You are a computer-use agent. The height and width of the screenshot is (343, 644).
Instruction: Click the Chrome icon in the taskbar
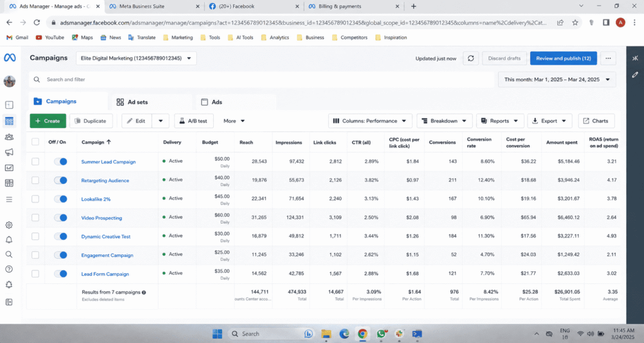pyautogui.click(x=362, y=334)
